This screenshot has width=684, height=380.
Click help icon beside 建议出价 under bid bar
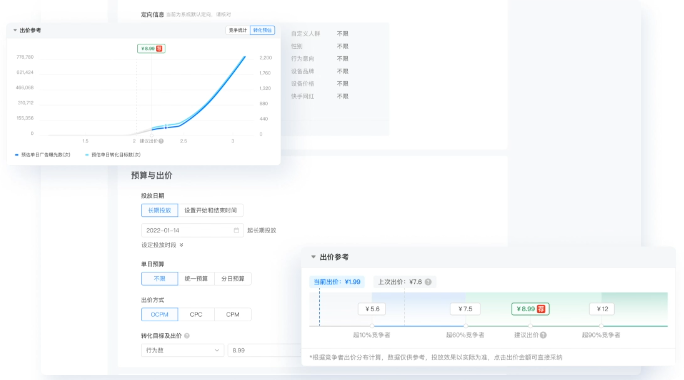pyautogui.click(x=543, y=335)
